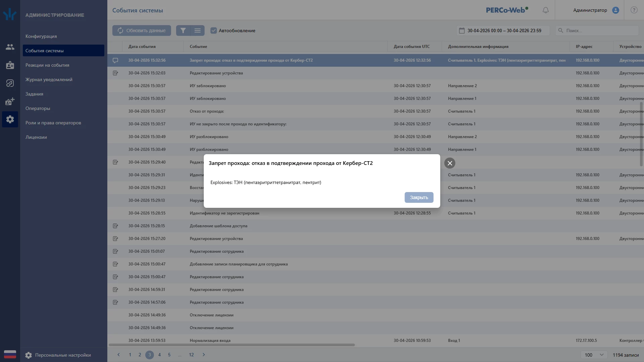The width and height of the screenshot is (644, 362).
Task: Click comment icon of 15:32:56 event row
Action: (x=115, y=60)
